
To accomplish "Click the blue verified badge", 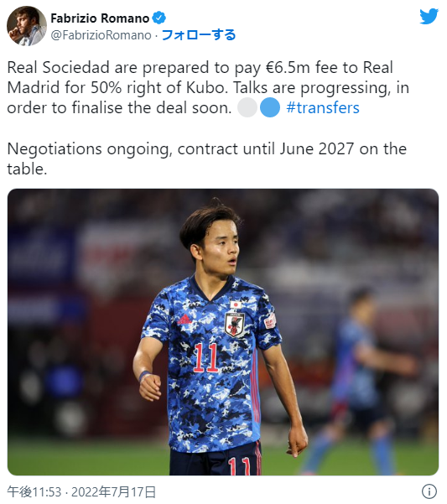I will [x=159, y=18].
